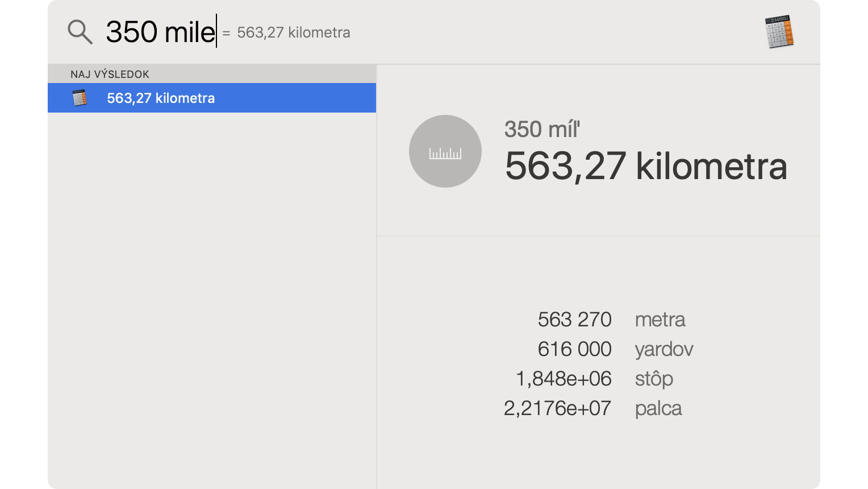Click the 350 míľ preview heading
Image resolution: width=868 pixels, height=489 pixels.
(x=542, y=130)
